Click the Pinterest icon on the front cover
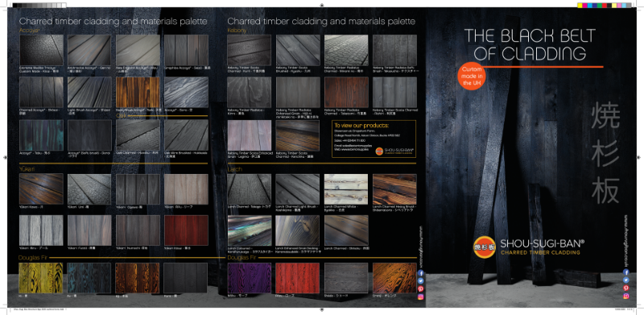The image size is (644, 315). tap(626, 288)
